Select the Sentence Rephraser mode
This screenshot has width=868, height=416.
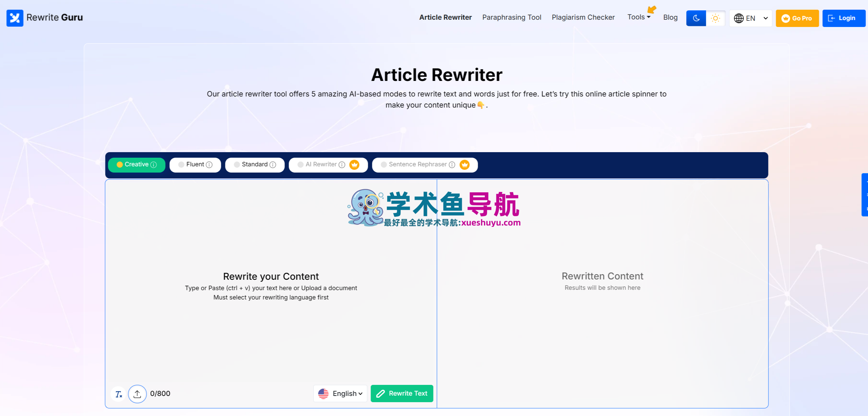coord(425,165)
